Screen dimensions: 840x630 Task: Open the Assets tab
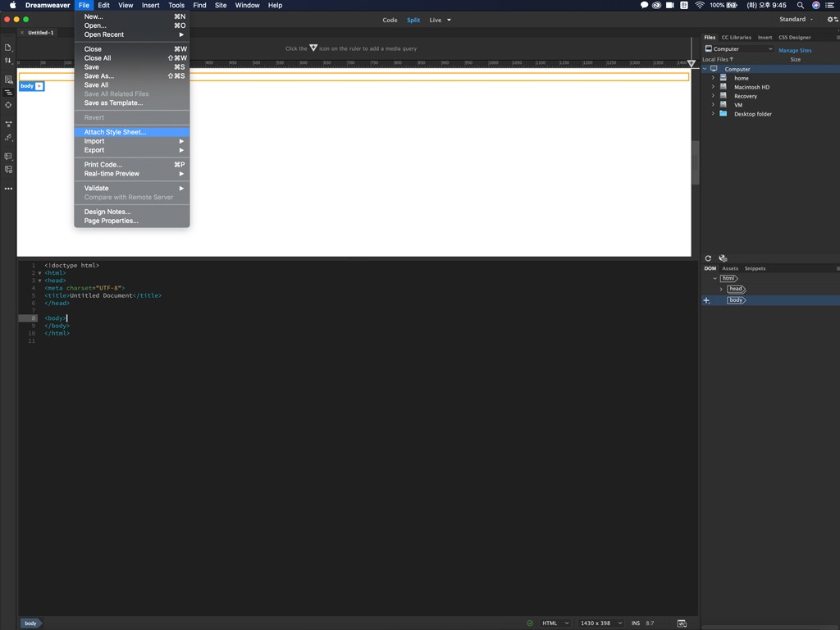click(x=729, y=268)
